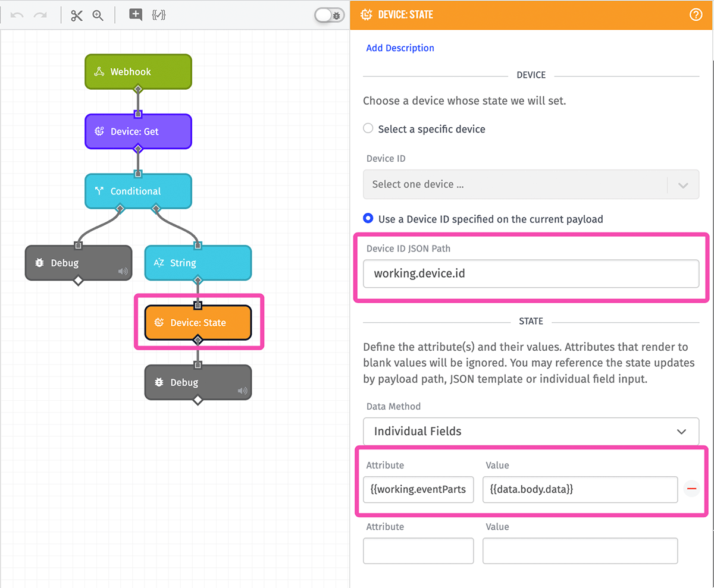714x588 pixels.
Task: Click the Conditional node left output connector
Action: tap(120, 208)
